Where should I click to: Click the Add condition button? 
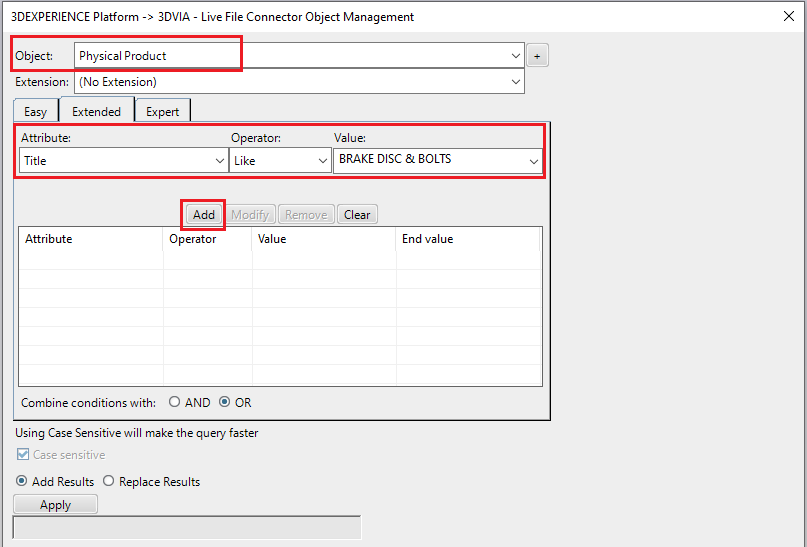204,215
